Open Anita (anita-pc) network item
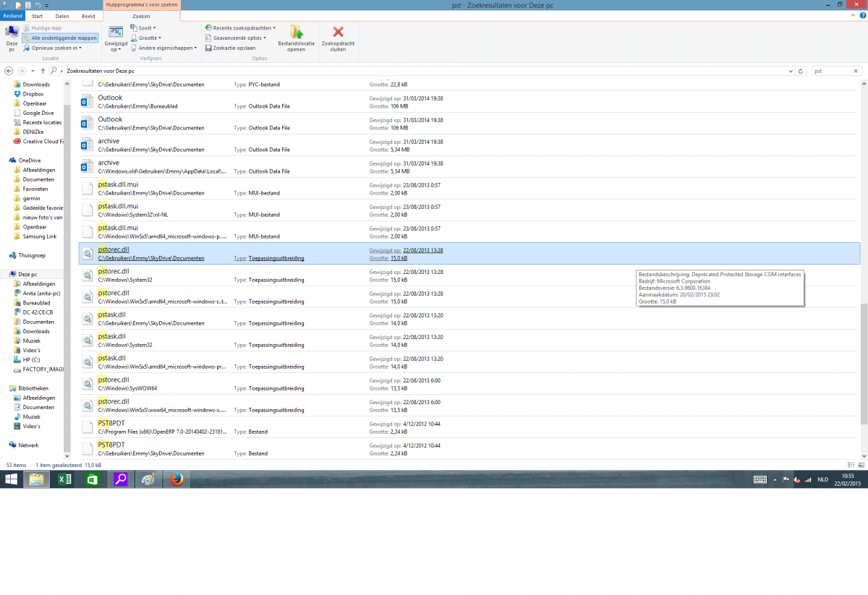Viewport: 868px width, 595px height. point(41,293)
